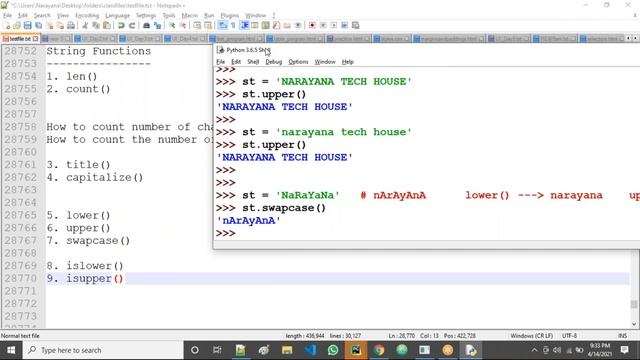The width and height of the screenshot is (640, 360).
Task: Click editor line '7. swapcase()'
Action: point(88,241)
